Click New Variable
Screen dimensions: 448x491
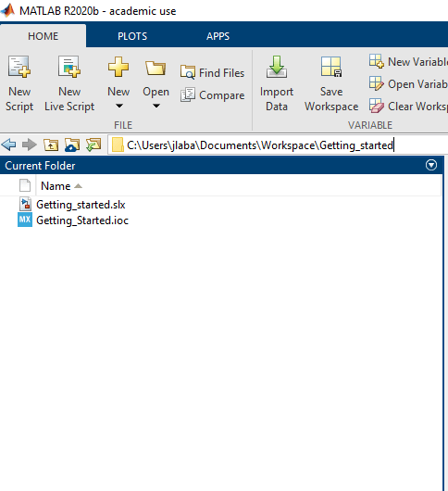tap(408, 61)
